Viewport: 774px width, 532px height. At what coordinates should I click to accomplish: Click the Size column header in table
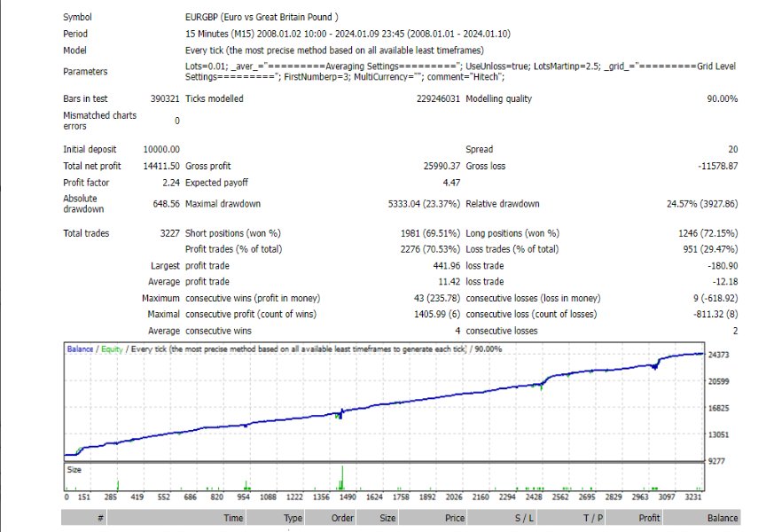(387, 518)
